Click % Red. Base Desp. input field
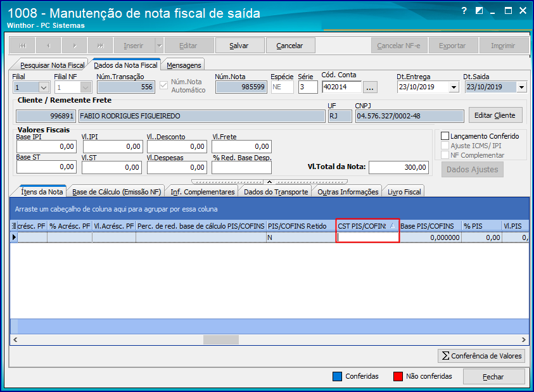534x392 pixels. [241, 167]
